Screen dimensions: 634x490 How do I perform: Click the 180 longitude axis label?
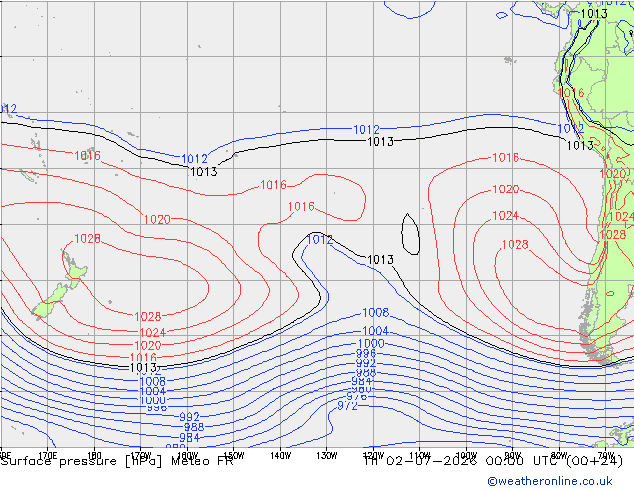click(x=94, y=456)
